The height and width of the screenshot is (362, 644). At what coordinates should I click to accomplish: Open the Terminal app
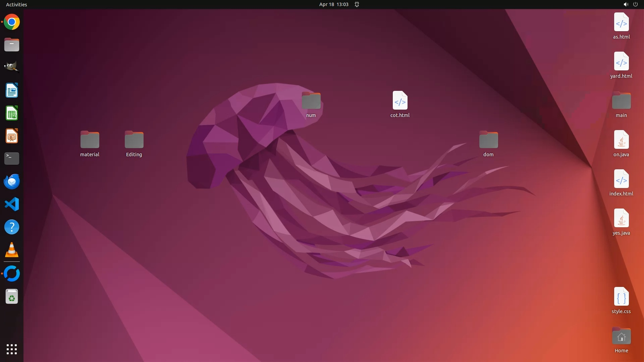[x=12, y=159]
